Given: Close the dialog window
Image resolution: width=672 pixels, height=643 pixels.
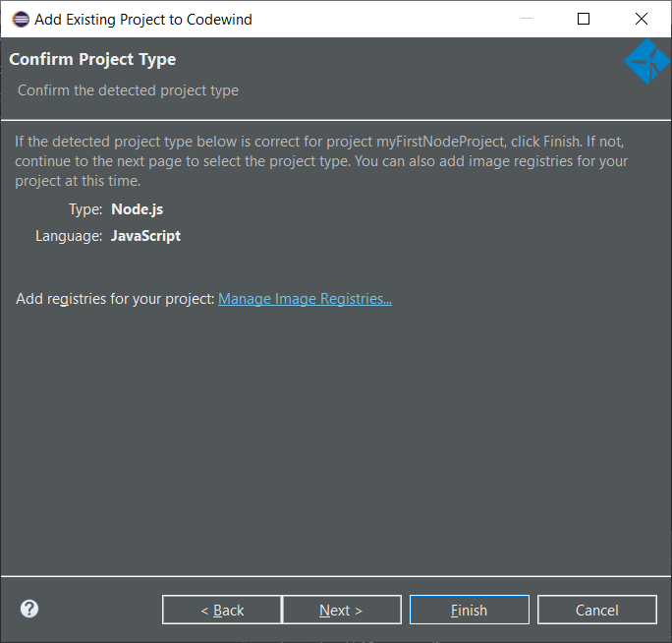Looking at the screenshot, I should [x=642, y=19].
